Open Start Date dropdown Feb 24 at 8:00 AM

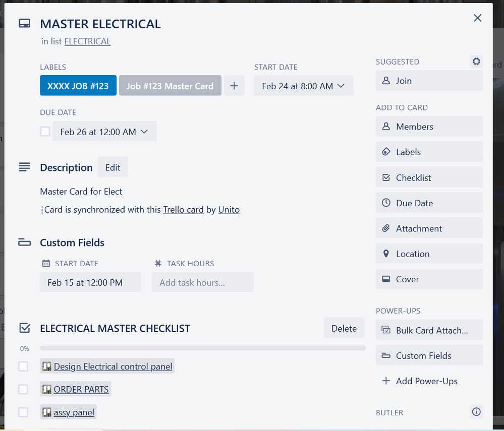click(x=304, y=86)
